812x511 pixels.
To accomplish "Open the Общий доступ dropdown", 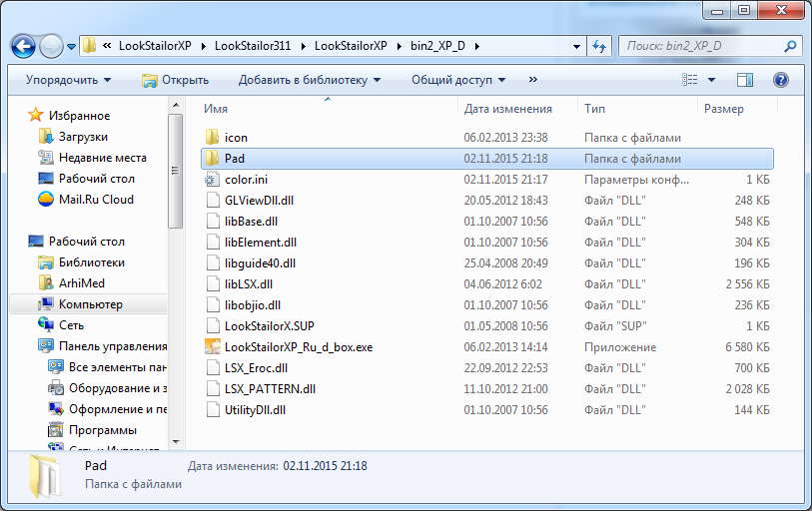I will 458,80.
